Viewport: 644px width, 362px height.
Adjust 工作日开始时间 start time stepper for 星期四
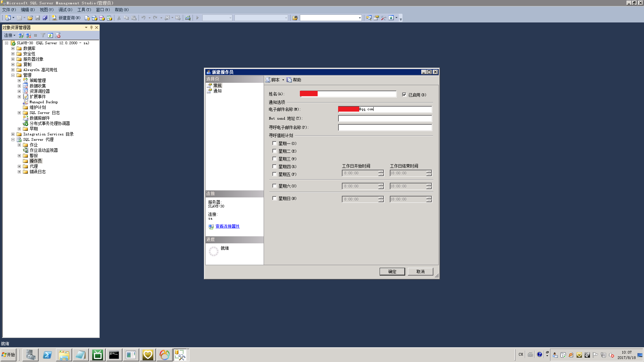tap(381, 172)
